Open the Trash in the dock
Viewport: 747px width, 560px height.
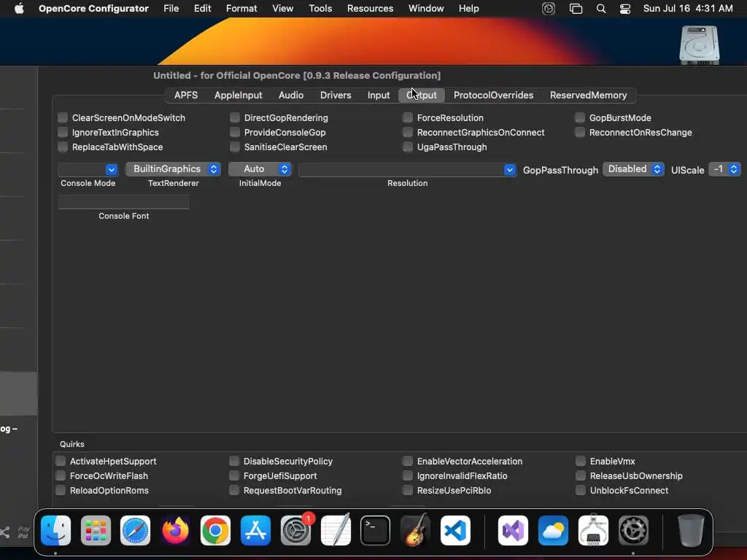point(691,530)
